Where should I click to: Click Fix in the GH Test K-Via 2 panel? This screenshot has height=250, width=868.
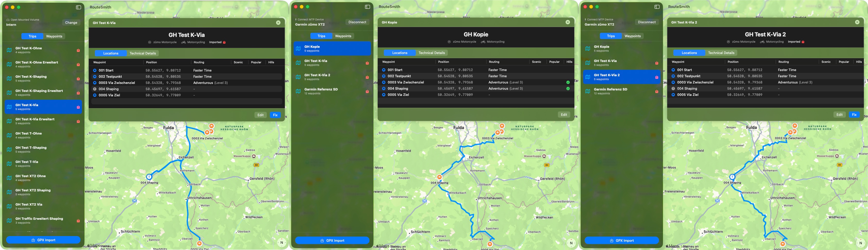pyautogui.click(x=854, y=115)
